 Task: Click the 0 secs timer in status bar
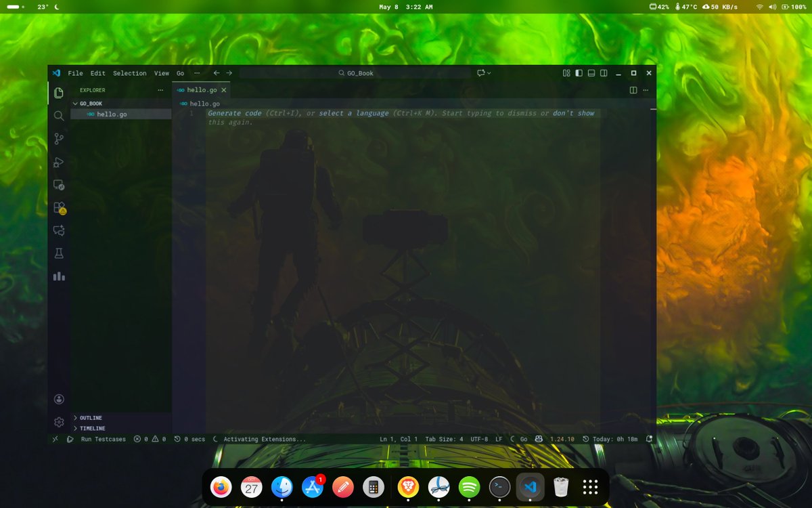[x=189, y=439]
